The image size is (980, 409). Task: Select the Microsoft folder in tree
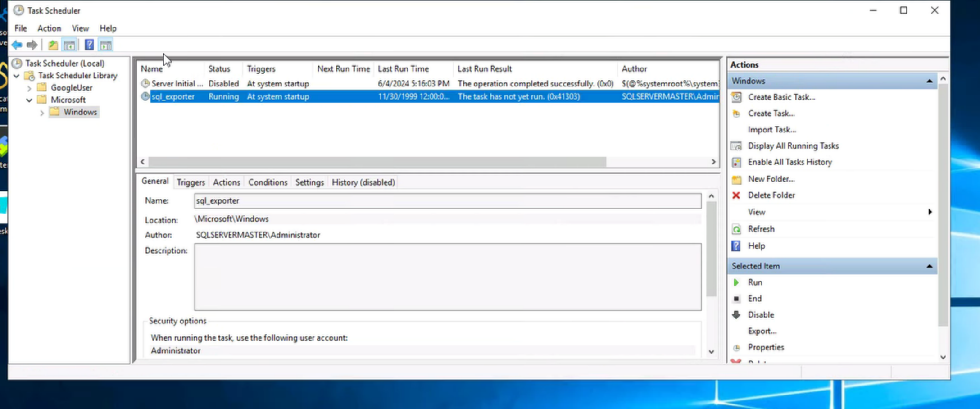click(x=68, y=100)
